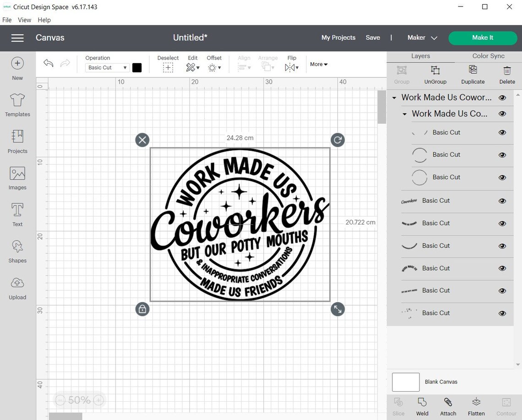Click the Undo arrow in the toolbar
The image size is (522, 420).
(48, 63)
